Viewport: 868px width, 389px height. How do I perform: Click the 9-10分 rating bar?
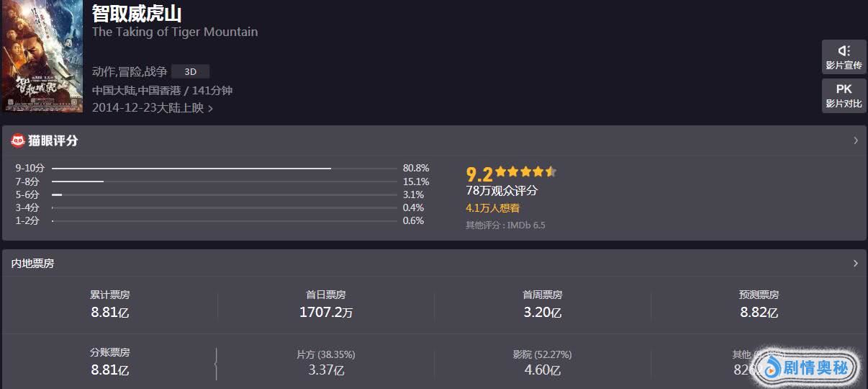click(x=191, y=169)
